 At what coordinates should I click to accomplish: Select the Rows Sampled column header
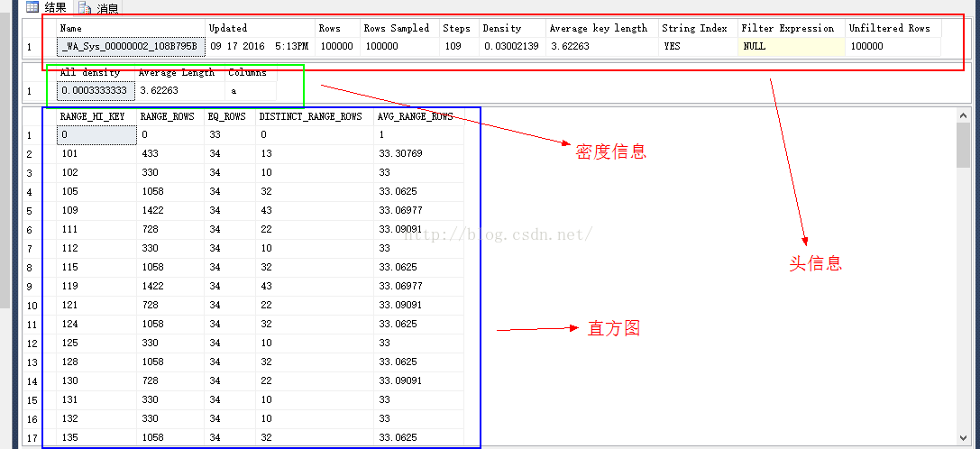398,28
